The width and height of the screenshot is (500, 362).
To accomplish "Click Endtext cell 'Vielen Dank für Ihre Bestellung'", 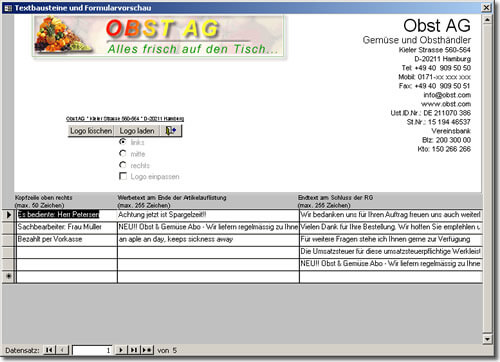I will click(x=391, y=227).
